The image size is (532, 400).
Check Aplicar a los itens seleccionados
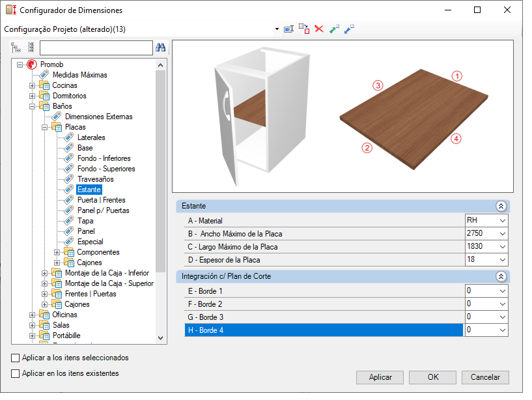click(15, 358)
